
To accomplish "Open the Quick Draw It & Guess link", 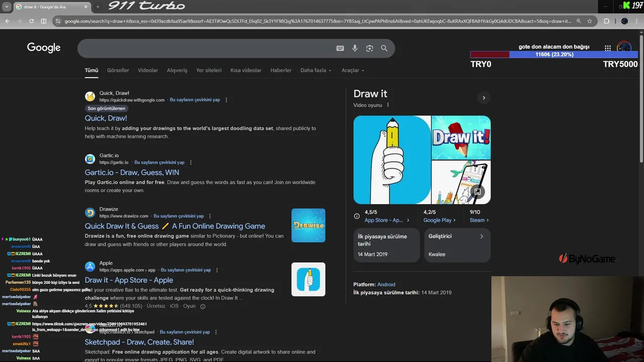I will point(175,226).
